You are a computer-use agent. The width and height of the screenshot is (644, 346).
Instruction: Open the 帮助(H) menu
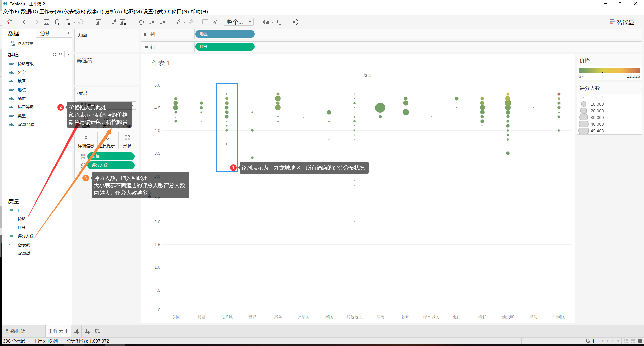pos(199,11)
